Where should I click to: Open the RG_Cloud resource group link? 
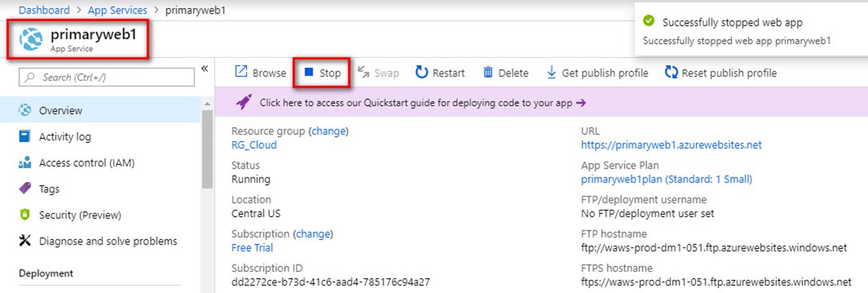tap(254, 145)
